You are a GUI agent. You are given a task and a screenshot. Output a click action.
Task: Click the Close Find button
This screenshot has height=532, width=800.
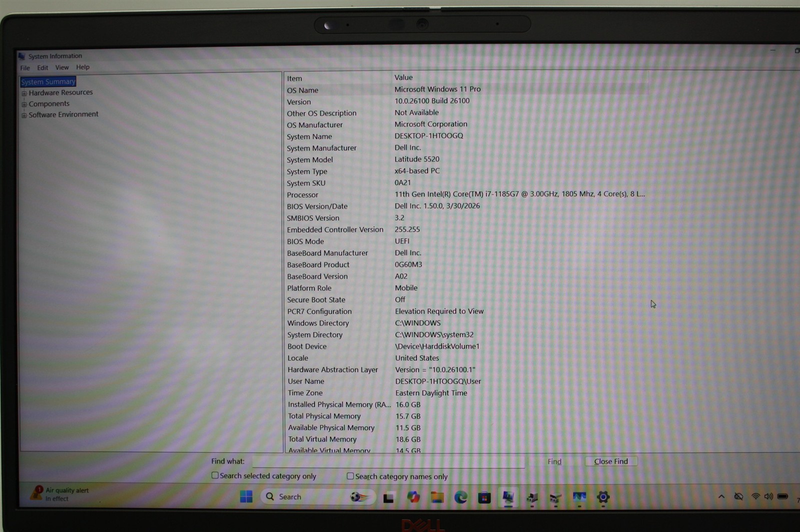pyautogui.click(x=611, y=461)
